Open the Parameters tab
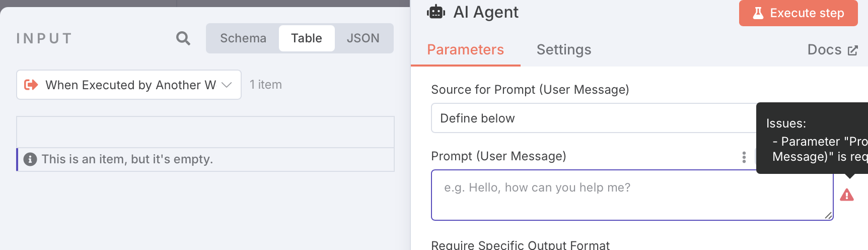The height and width of the screenshot is (250, 868). (x=466, y=49)
